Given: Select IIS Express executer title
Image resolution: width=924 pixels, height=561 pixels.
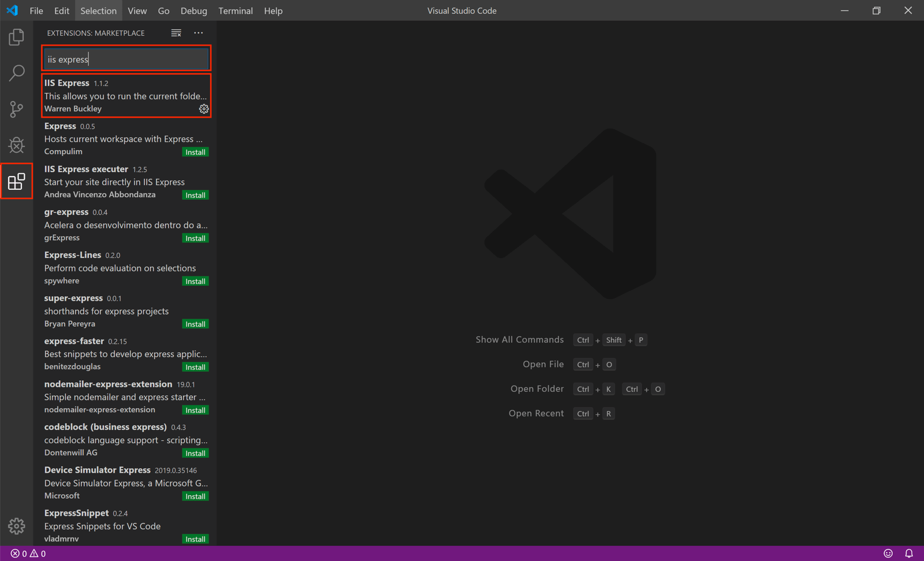Looking at the screenshot, I should coord(86,169).
